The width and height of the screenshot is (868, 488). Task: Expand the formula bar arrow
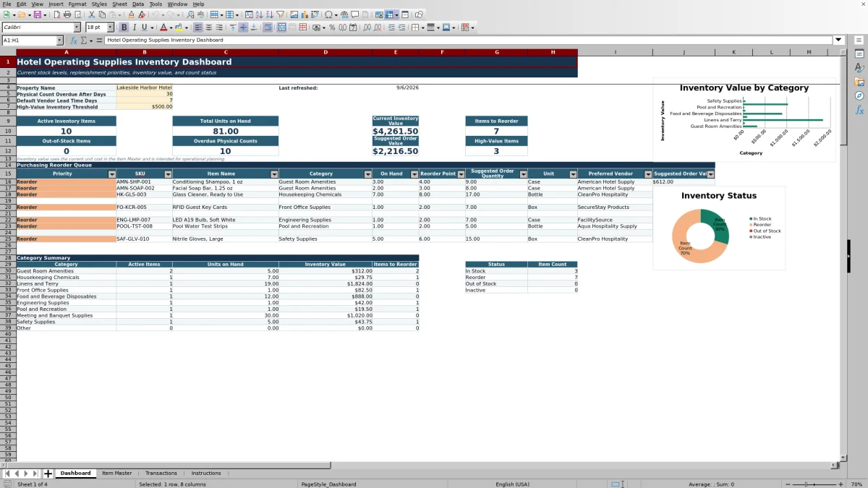[839, 40]
